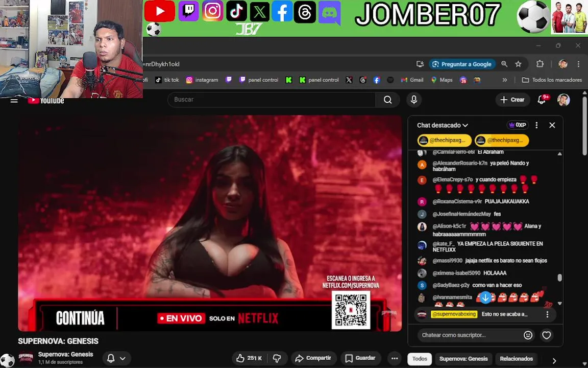Click 'Preguntar a Google' button
The width and height of the screenshot is (588, 368).
(462, 64)
